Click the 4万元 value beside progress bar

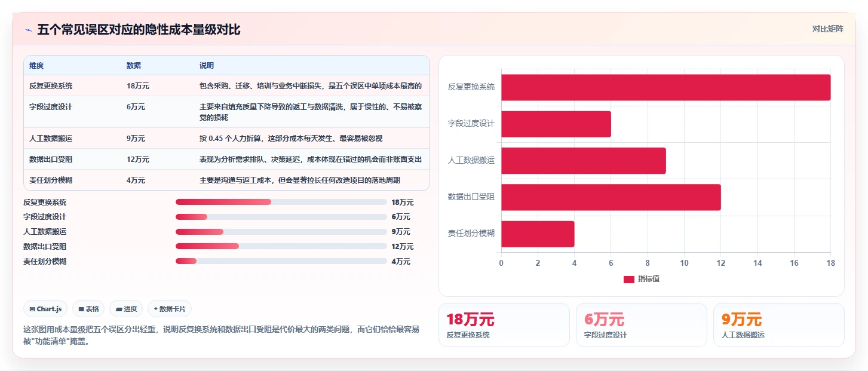coord(401,261)
